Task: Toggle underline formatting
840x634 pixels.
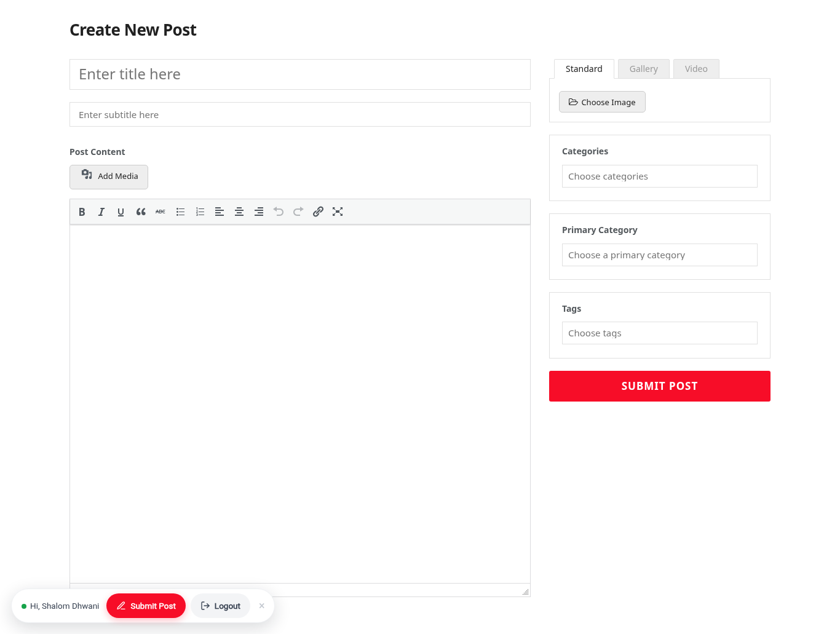Action: click(x=121, y=212)
